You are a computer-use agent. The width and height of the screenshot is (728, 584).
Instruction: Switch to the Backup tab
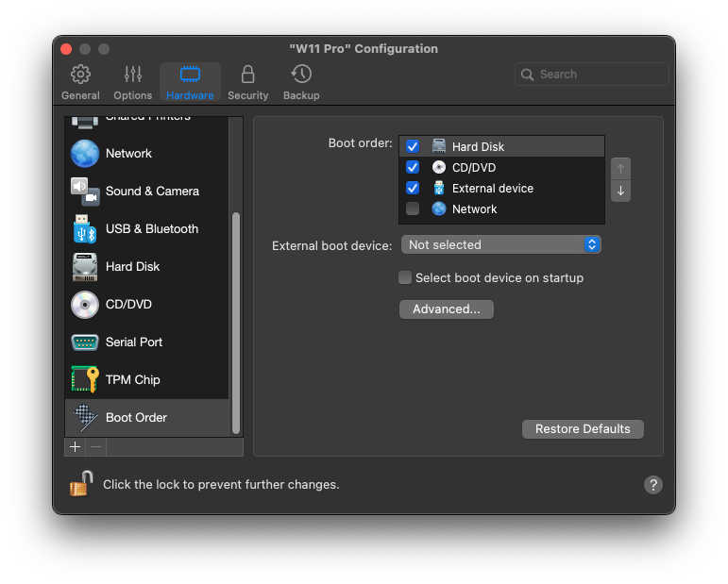pos(301,82)
